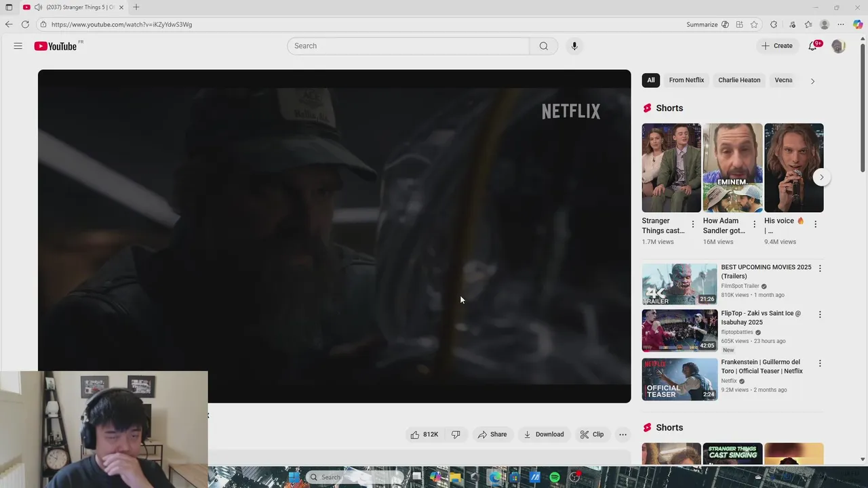Open How Adam Sandler got short thumbnail
This screenshot has height=488, width=868.
[732, 168]
